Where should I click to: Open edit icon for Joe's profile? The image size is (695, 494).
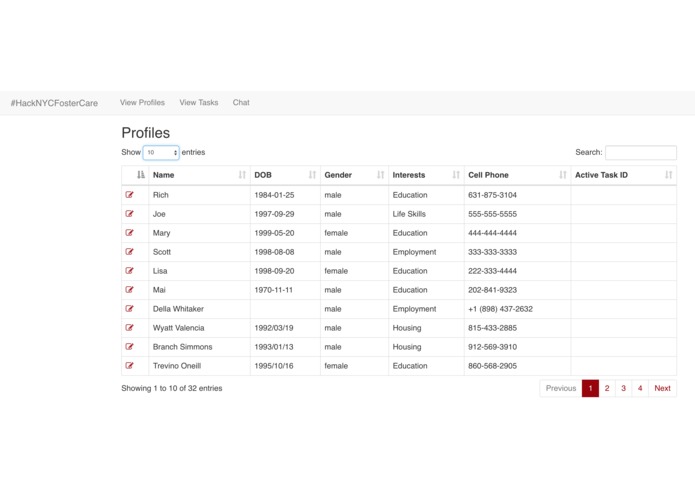coord(129,214)
